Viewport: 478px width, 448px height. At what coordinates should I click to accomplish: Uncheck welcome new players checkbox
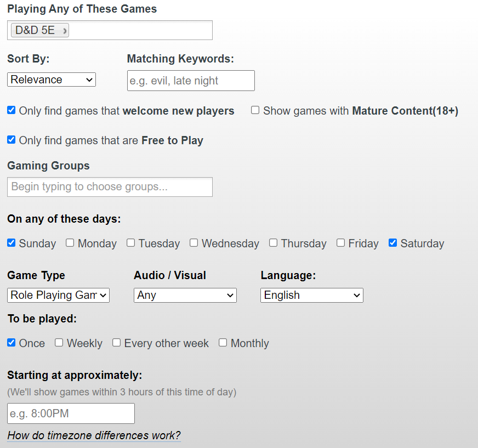pyautogui.click(x=12, y=110)
